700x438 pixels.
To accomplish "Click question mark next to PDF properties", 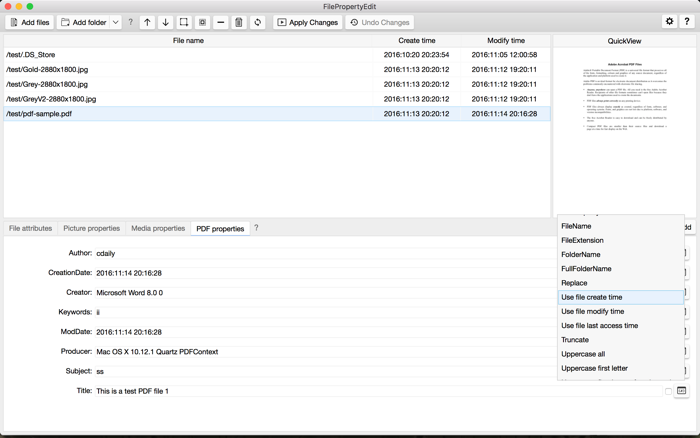I will tap(256, 228).
